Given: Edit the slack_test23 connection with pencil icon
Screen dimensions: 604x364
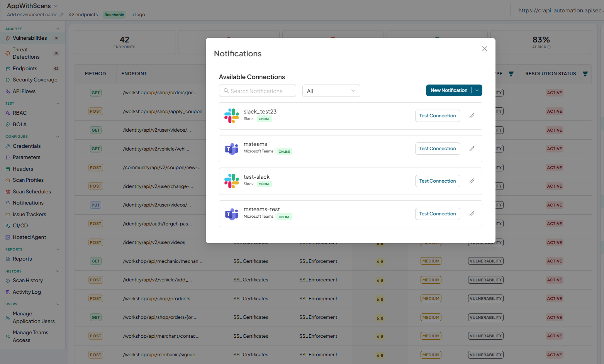Looking at the screenshot, I should (x=472, y=116).
